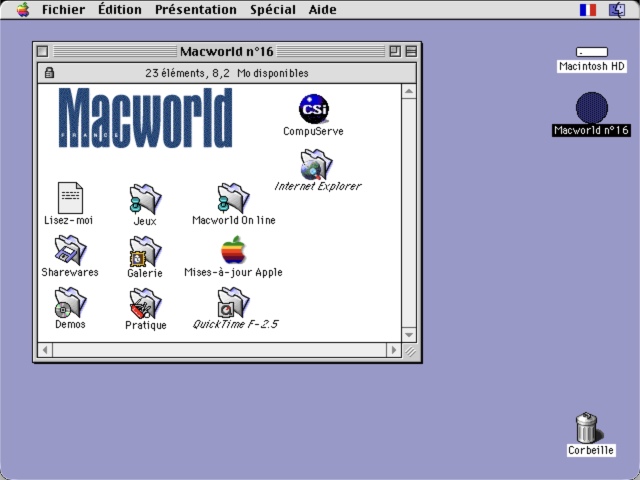Open the Finder application menu icon
This screenshot has width=640, height=480.
(x=617, y=10)
